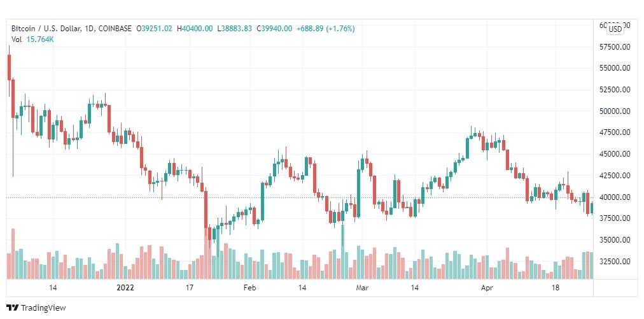644x319 pixels.
Task: Click the Feb label on time axis
Action: tap(249, 288)
